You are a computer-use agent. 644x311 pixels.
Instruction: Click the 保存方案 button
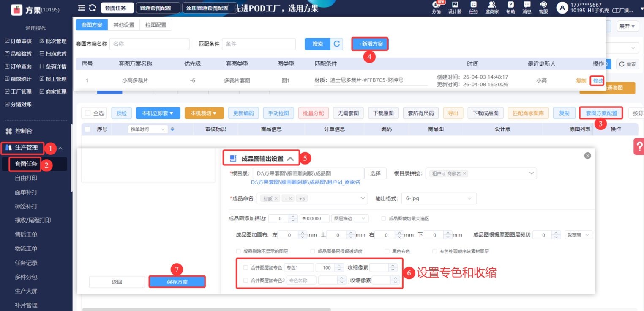pos(177,282)
